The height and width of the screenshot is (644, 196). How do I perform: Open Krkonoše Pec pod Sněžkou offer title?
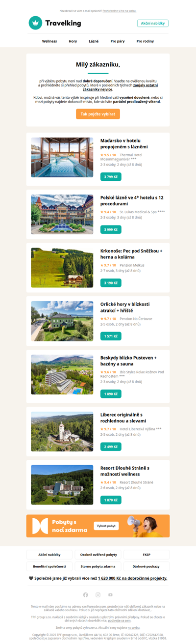pyautogui.click(x=131, y=253)
